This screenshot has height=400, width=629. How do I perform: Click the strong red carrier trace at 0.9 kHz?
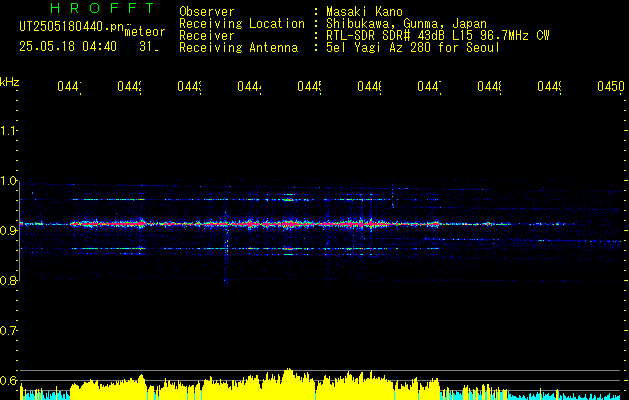(x=255, y=224)
